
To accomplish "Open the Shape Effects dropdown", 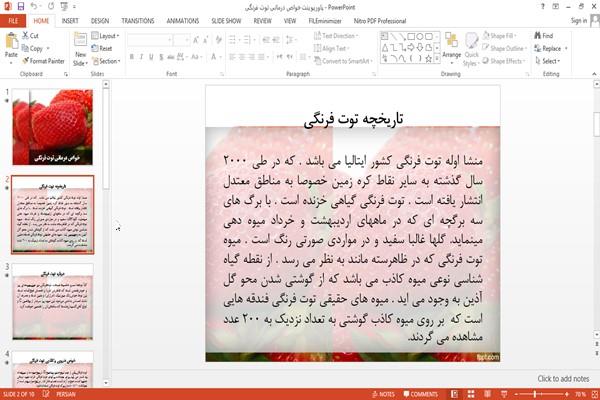I will pos(504,61).
